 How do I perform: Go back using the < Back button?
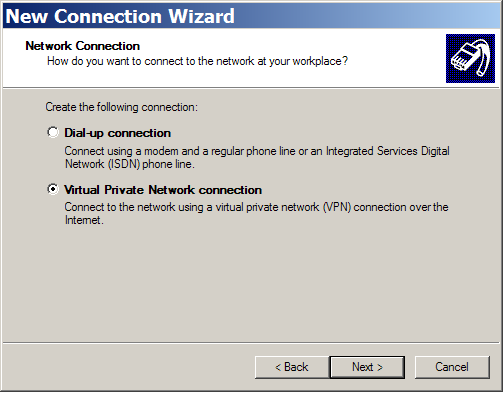pyautogui.click(x=292, y=367)
